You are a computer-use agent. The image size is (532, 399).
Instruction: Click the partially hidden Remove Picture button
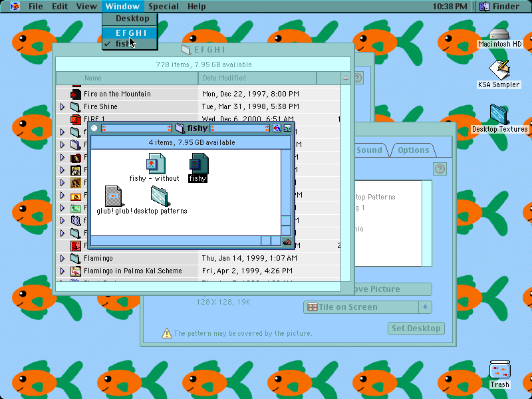393,289
